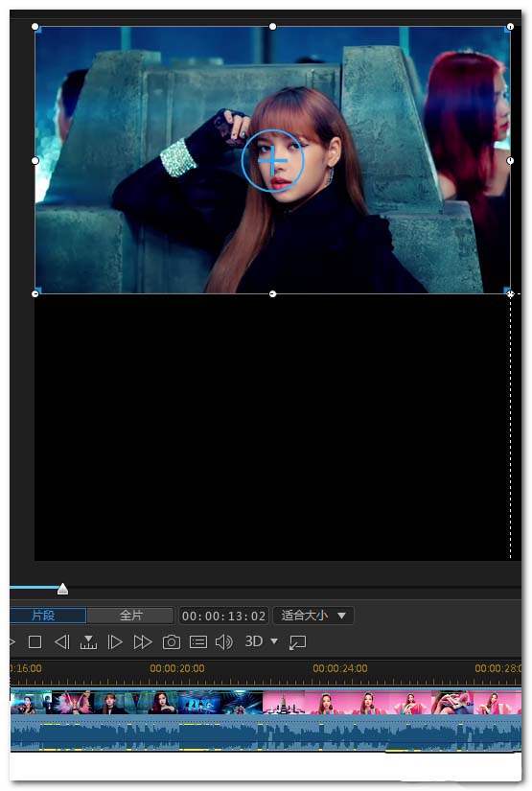Take a snapshot with the camera icon
The width and height of the screenshot is (532, 791).
[x=172, y=641]
